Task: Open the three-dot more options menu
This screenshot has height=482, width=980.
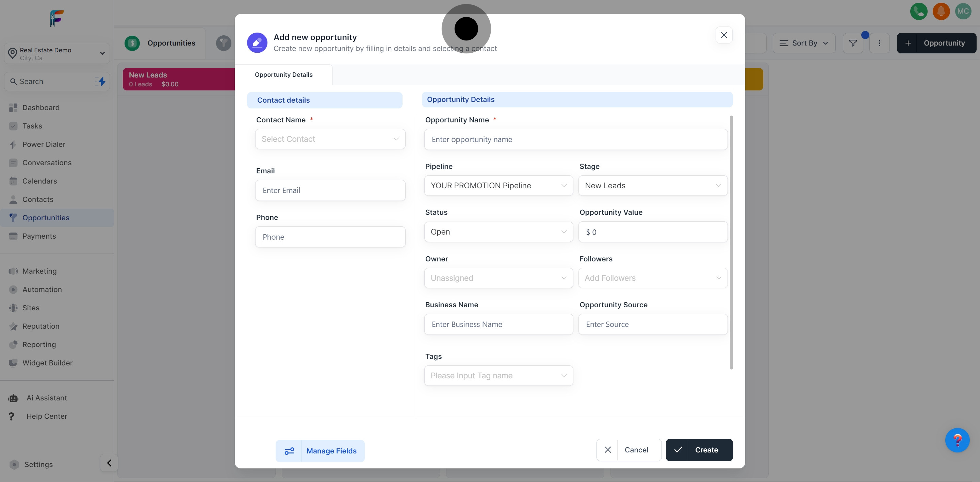Action: [x=879, y=43]
